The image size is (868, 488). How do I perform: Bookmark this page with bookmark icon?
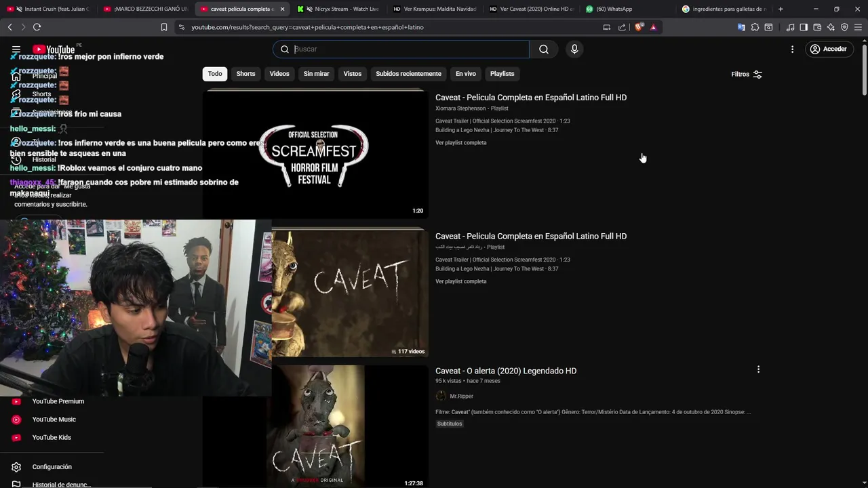tap(164, 27)
